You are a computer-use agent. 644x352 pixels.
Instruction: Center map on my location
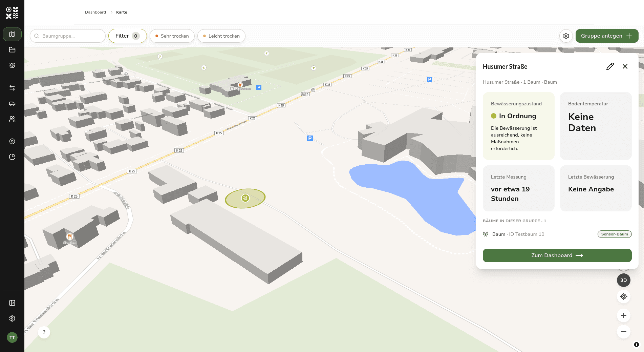tap(624, 296)
